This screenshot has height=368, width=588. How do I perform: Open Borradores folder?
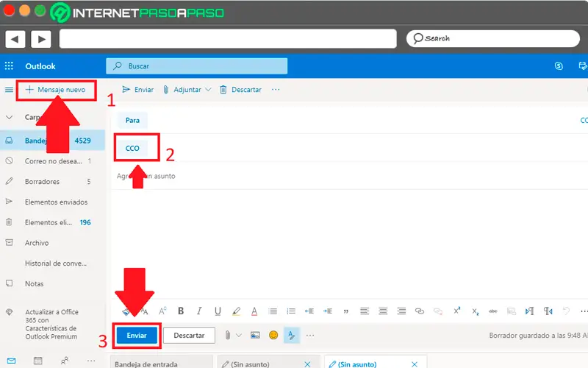(52, 182)
